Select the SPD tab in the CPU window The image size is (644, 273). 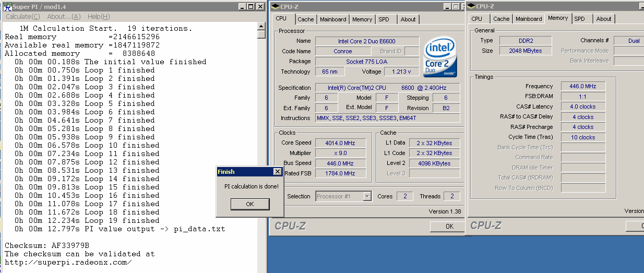[384, 19]
